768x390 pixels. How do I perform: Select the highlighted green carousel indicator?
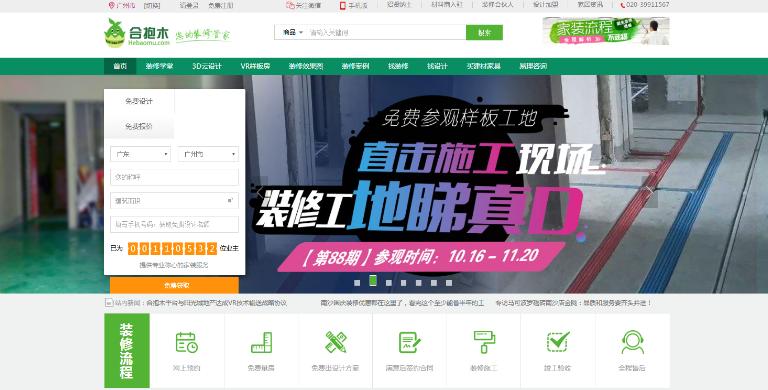(x=373, y=281)
